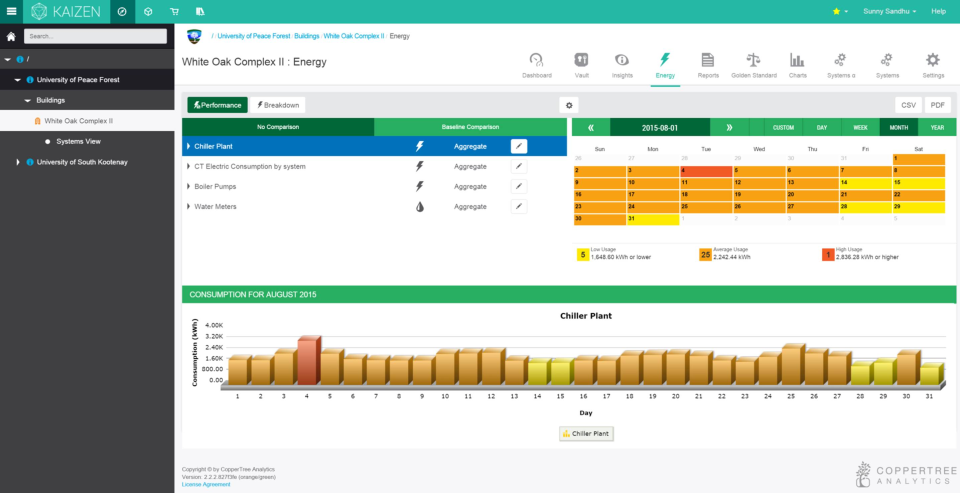Go to next month with double right arrow
The height and width of the screenshot is (493, 960).
click(729, 127)
